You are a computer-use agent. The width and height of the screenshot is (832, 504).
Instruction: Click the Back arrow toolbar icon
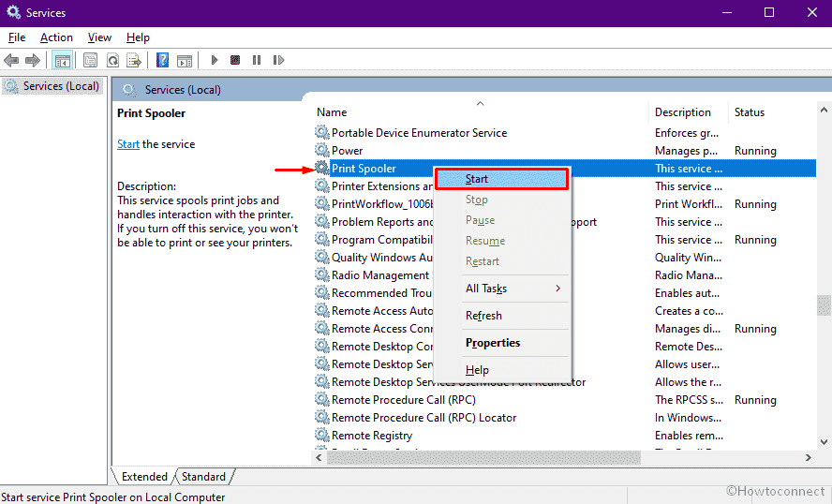tap(11, 60)
